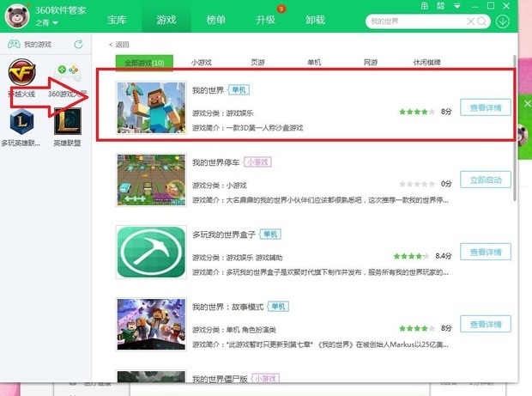Open the 升级 tab

266,20
